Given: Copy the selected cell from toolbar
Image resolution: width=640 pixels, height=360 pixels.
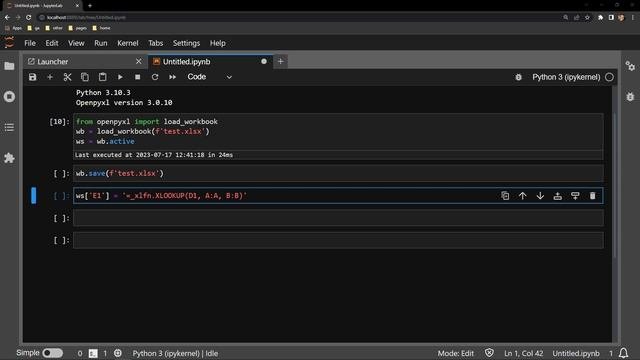Looking at the screenshot, I should click(x=85, y=77).
